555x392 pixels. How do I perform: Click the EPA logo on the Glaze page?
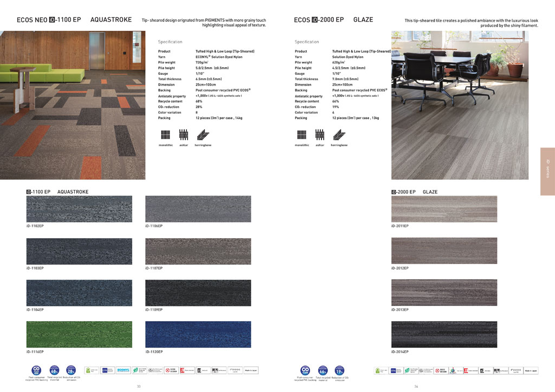pos(396,370)
